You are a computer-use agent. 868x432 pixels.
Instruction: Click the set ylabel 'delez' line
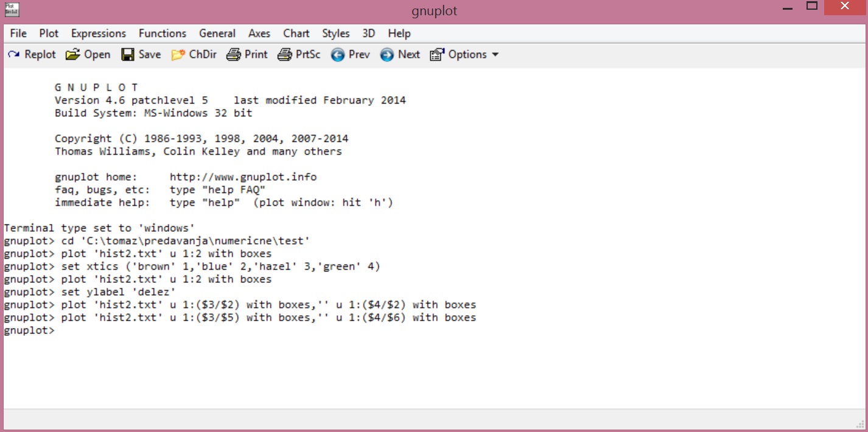point(90,292)
